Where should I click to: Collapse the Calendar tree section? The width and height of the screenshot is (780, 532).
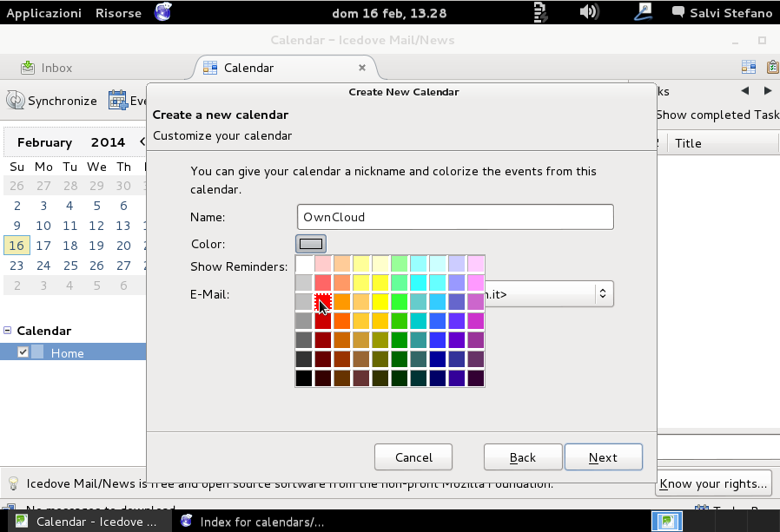point(8,331)
